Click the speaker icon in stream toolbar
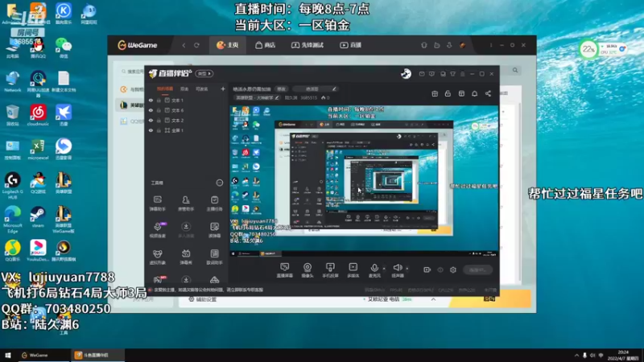Image resolution: width=644 pixels, height=362 pixels. click(397, 268)
